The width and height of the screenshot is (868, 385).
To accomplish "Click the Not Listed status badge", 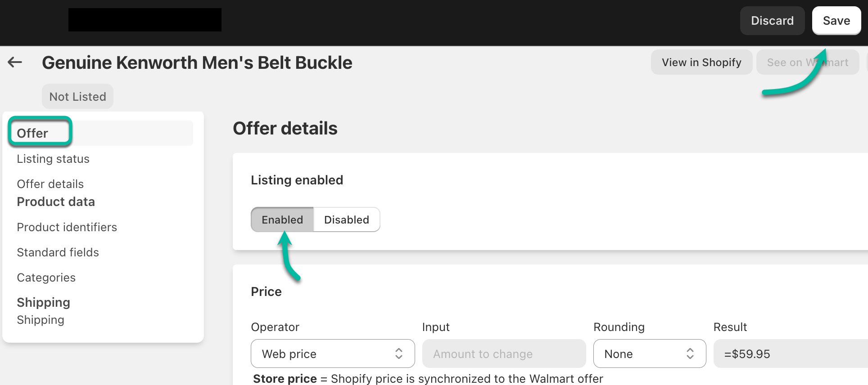I will [77, 96].
